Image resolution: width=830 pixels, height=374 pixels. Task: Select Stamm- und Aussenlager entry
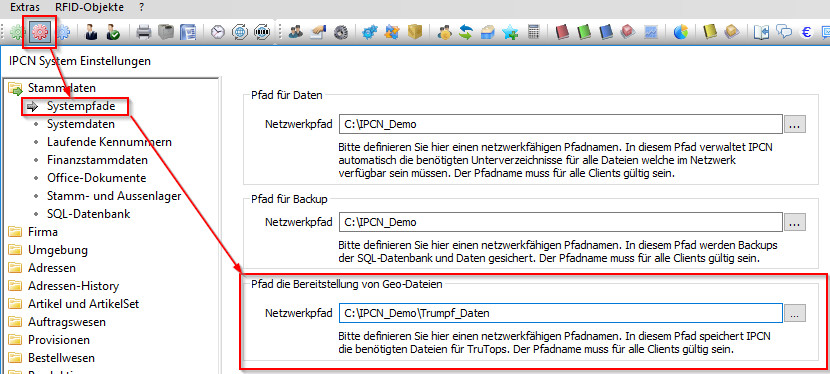(114, 196)
